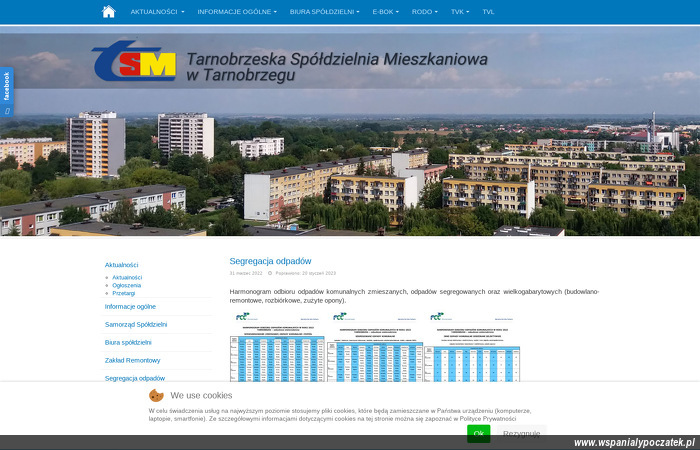
Task: Go to the home page icon
Action: pyautogui.click(x=108, y=12)
